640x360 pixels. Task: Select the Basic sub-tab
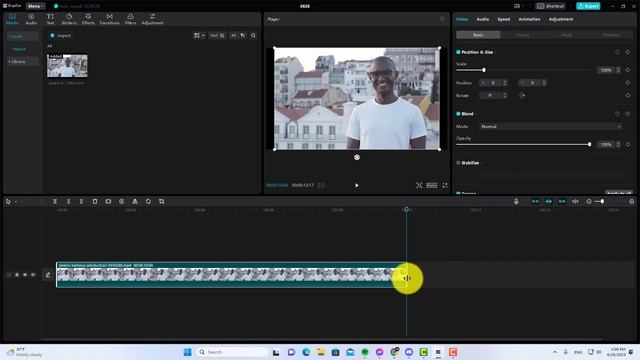pos(478,35)
